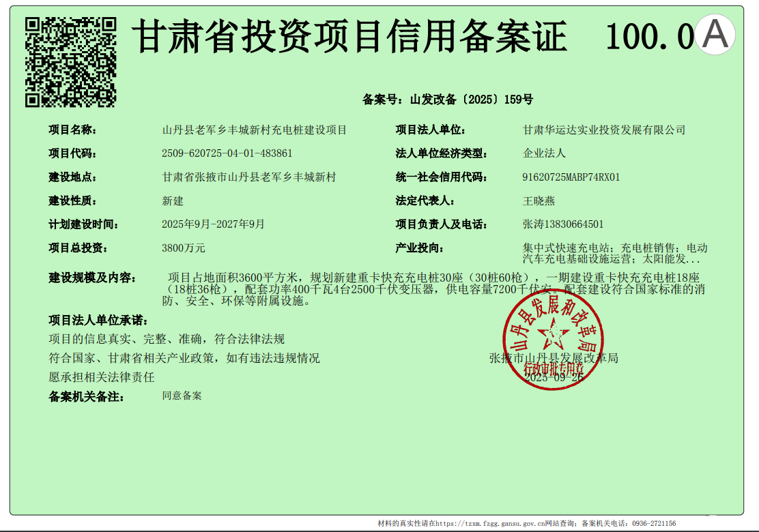Click the contact phone 张涛13830664501
The height and width of the screenshot is (532, 759).
(563, 224)
